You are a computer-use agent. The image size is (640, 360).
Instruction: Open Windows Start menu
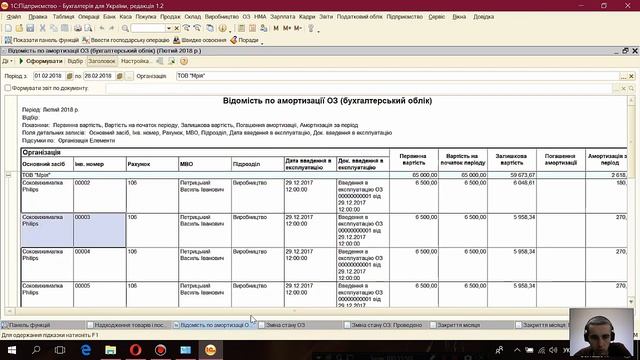tap(11, 350)
